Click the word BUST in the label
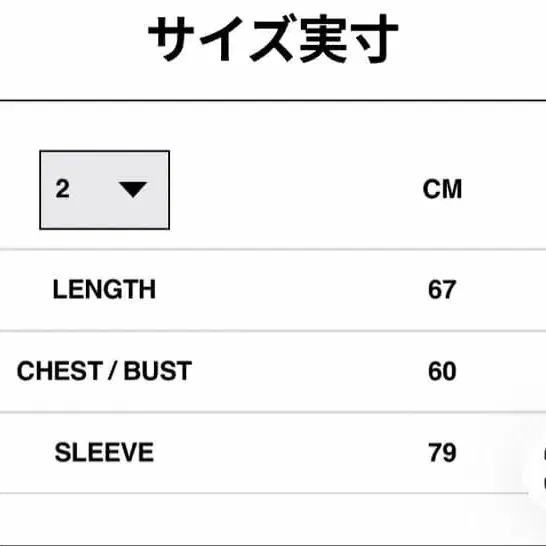This screenshot has width=546, height=546. coord(158,371)
